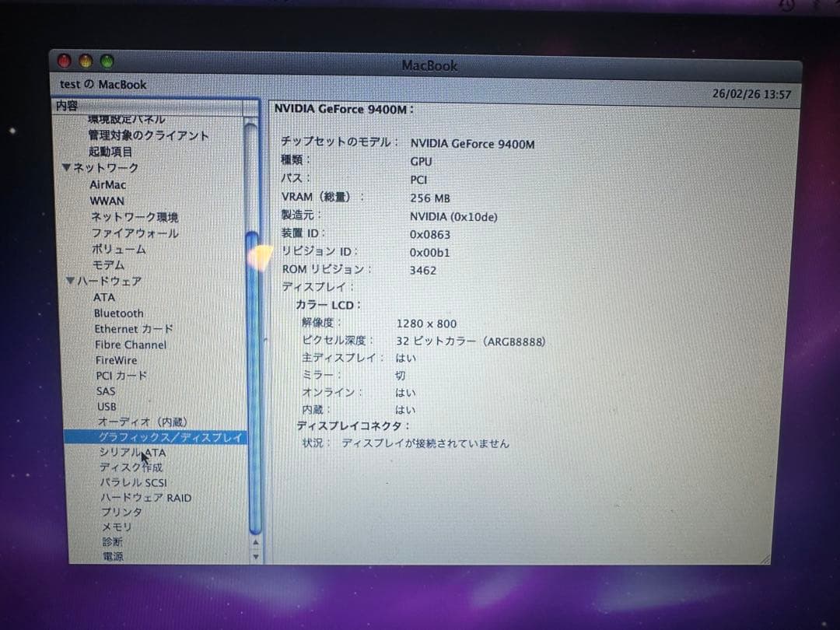Screen dimensions: 840x630
Task: Select PCI カード in sidebar
Action: pos(121,376)
